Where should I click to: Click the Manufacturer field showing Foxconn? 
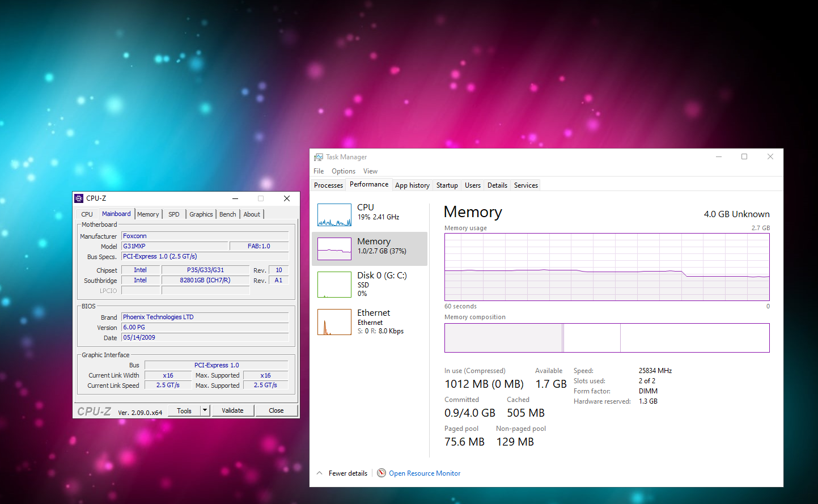205,236
